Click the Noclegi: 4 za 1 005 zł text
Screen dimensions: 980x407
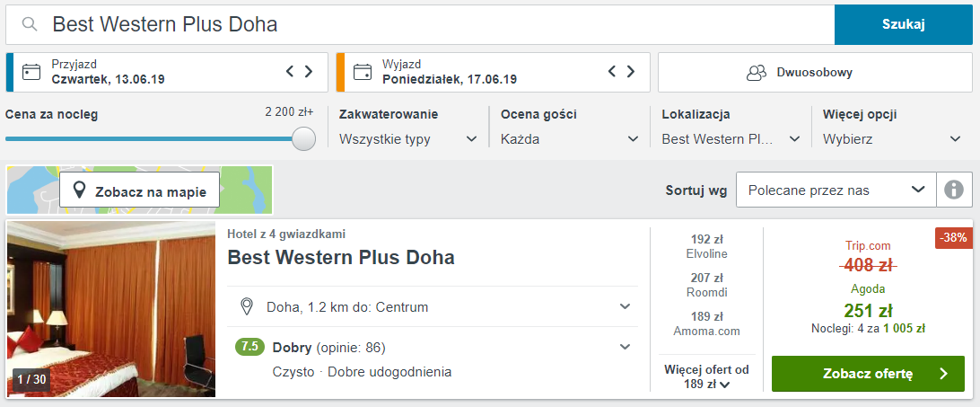pyautogui.click(x=868, y=328)
